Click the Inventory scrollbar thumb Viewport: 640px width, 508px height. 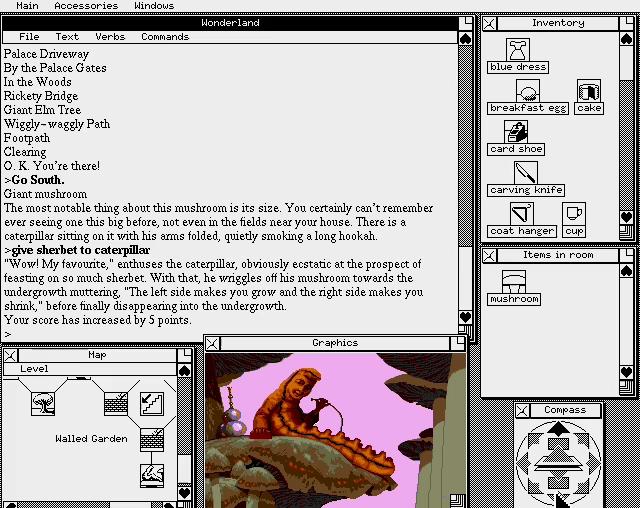(x=626, y=63)
